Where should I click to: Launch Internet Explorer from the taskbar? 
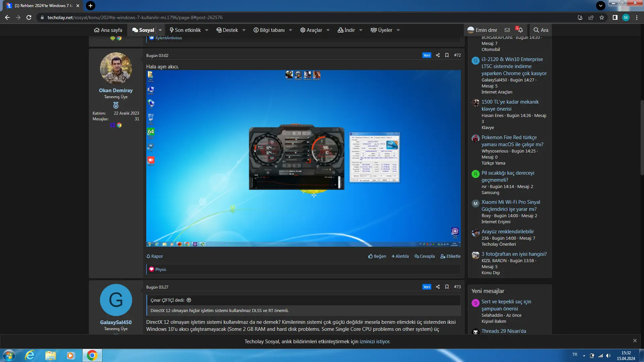click(30, 355)
